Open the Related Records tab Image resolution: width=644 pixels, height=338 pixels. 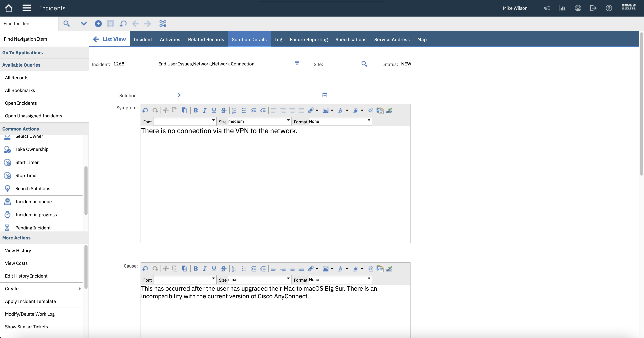click(206, 39)
